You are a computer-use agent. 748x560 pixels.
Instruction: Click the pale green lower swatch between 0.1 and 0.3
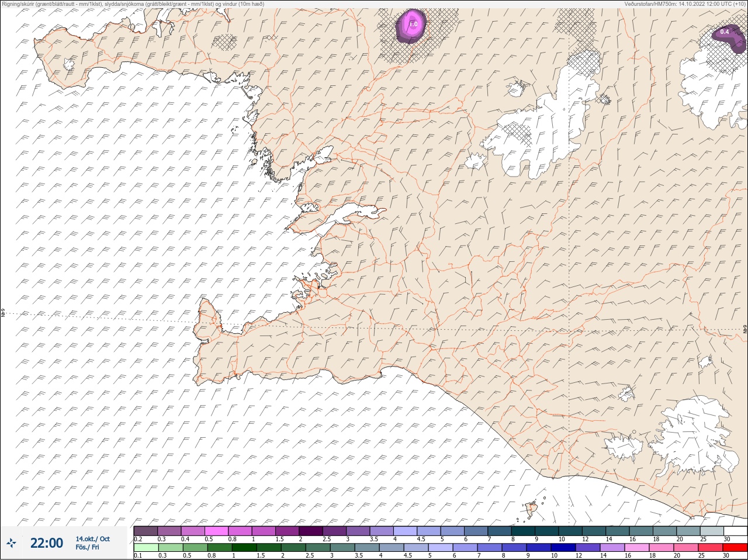pyautogui.click(x=146, y=548)
